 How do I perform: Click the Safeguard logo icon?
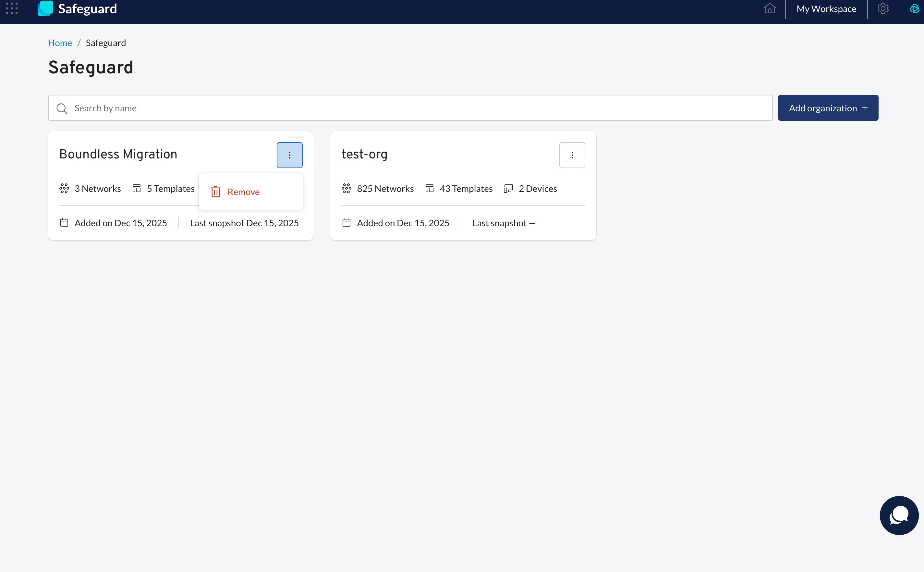[45, 8]
